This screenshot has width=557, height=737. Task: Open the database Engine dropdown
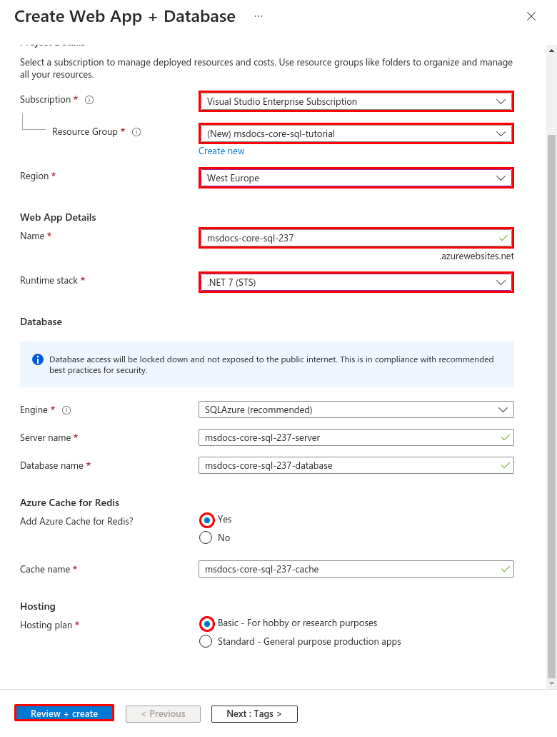click(x=356, y=410)
